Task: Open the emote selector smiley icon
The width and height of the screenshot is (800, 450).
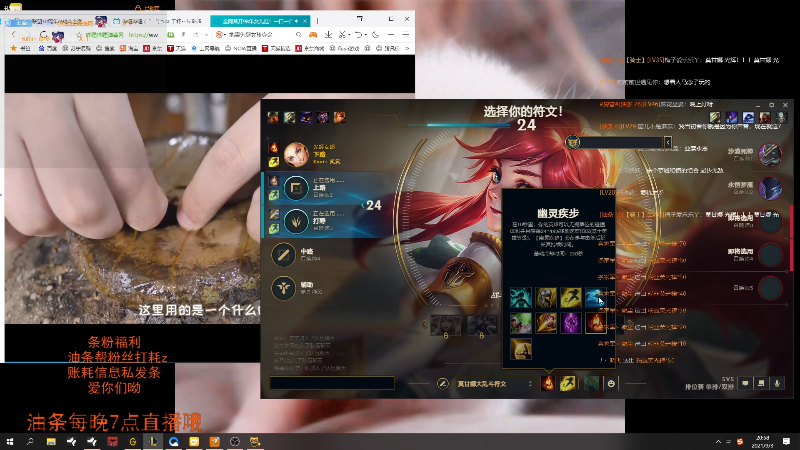Action: [x=611, y=383]
